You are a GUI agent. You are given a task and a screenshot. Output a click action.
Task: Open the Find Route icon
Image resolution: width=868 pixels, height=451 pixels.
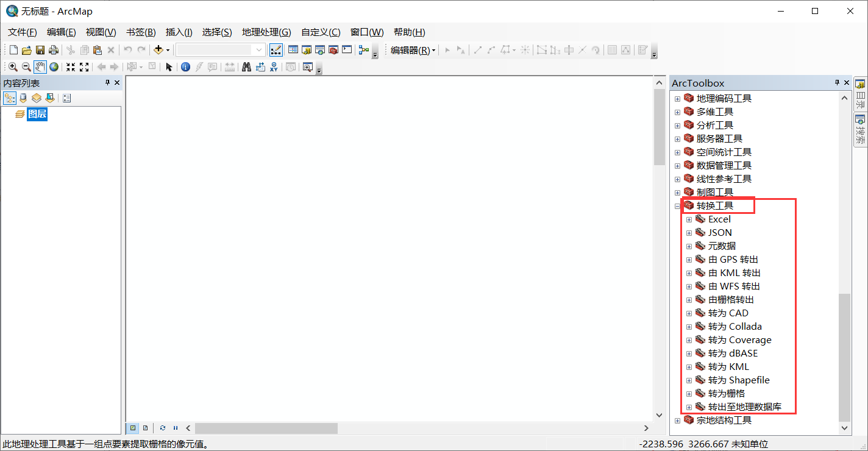260,67
